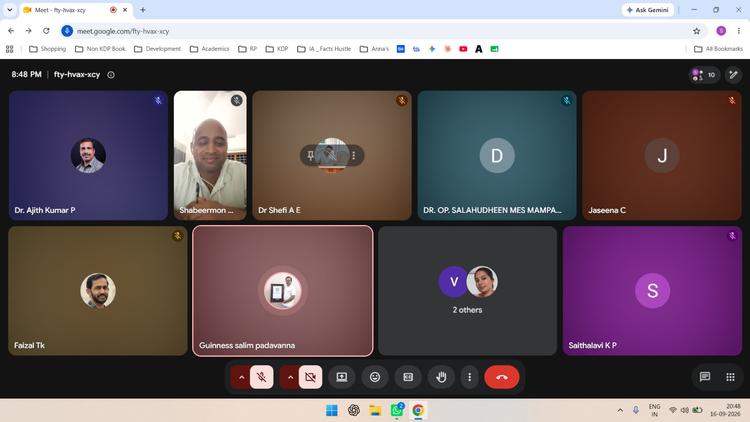Screen dimensions: 750x422
Task: Open the emoji reactions button
Action: 375,377
